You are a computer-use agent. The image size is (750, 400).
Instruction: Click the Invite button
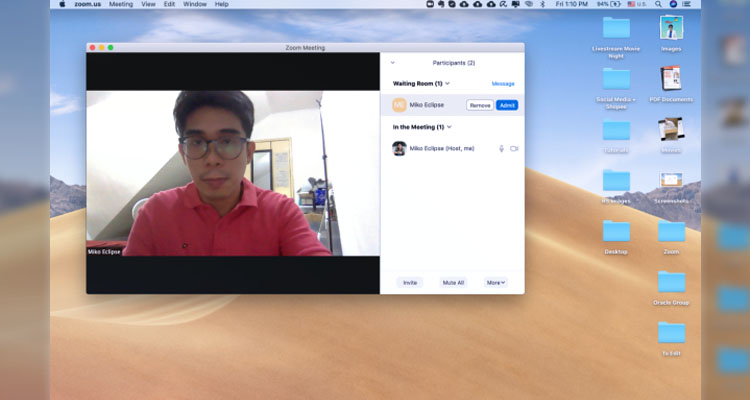tap(410, 283)
